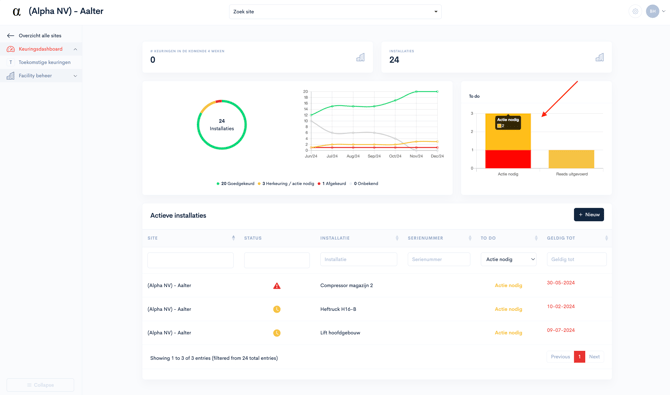670x395 pixels.
Task: Click the yellow clock status icon for Heftruck H16-B
Action: point(277,309)
